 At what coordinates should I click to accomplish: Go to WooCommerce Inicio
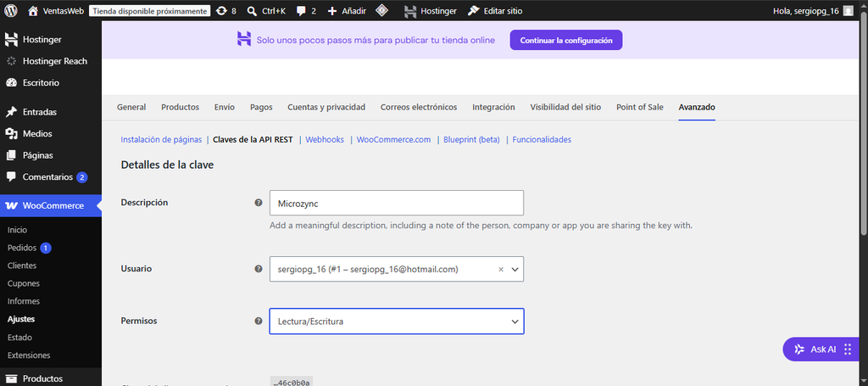pyautogui.click(x=17, y=230)
